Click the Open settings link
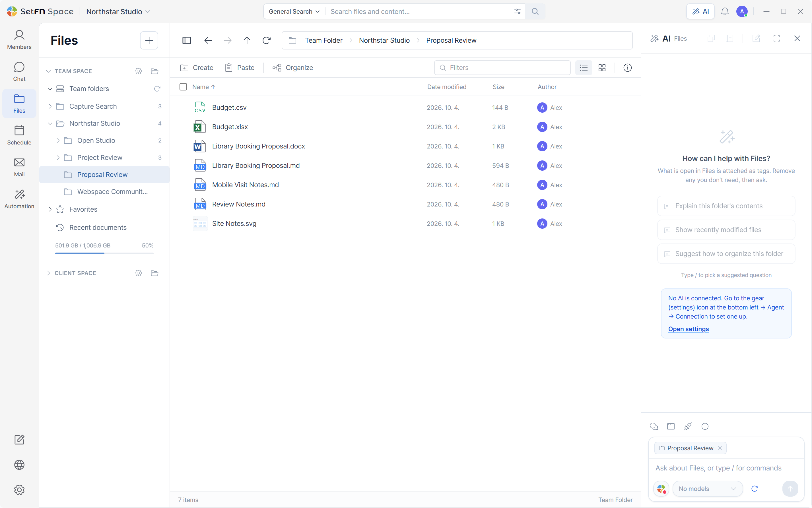Image resolution: width=812 pixels, height=508 pixels. pyautogui.click(x=688, y=329)
